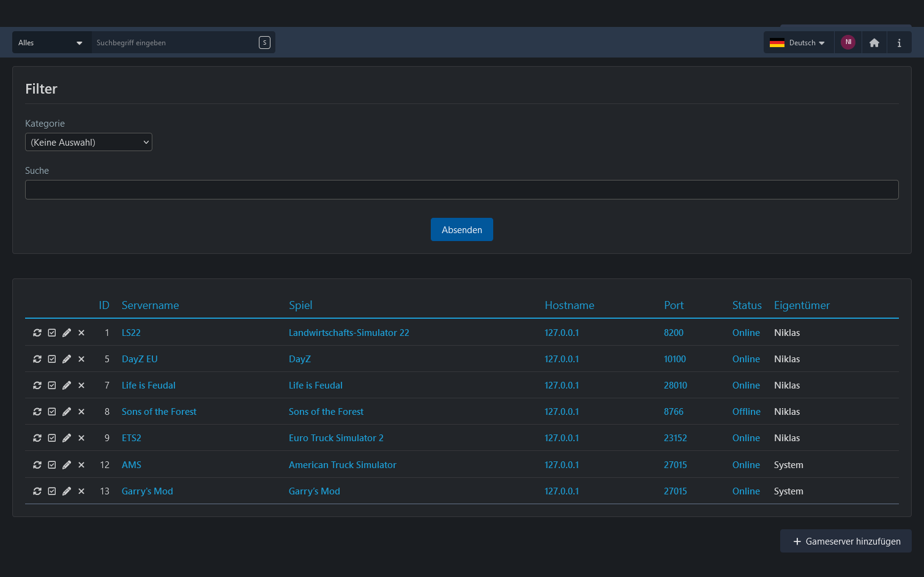The height and width of the screenshot is (577, 924).
Task: Click Gameserver hinzufügen button
Action: [846, 542]
